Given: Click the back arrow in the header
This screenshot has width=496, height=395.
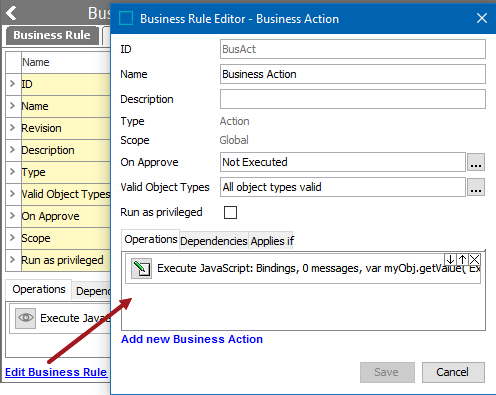Looking at the screenshot, I should pyautogui.click(x=11, y=13).
